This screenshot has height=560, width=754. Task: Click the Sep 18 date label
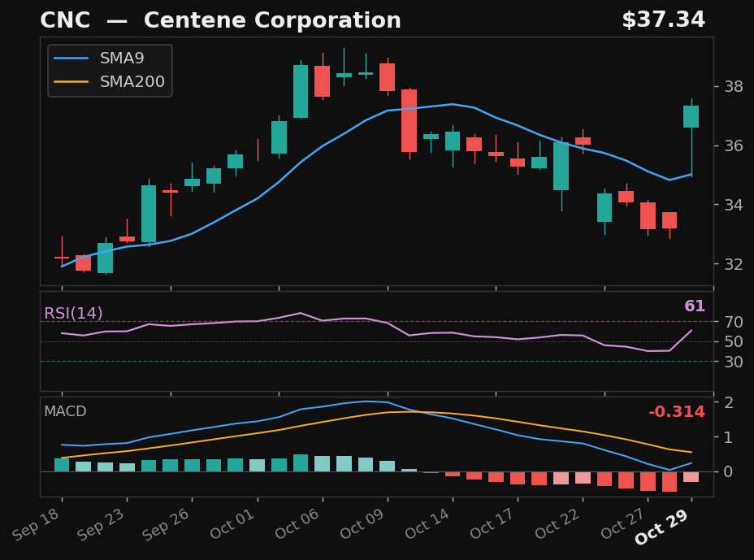pos(36,524)
